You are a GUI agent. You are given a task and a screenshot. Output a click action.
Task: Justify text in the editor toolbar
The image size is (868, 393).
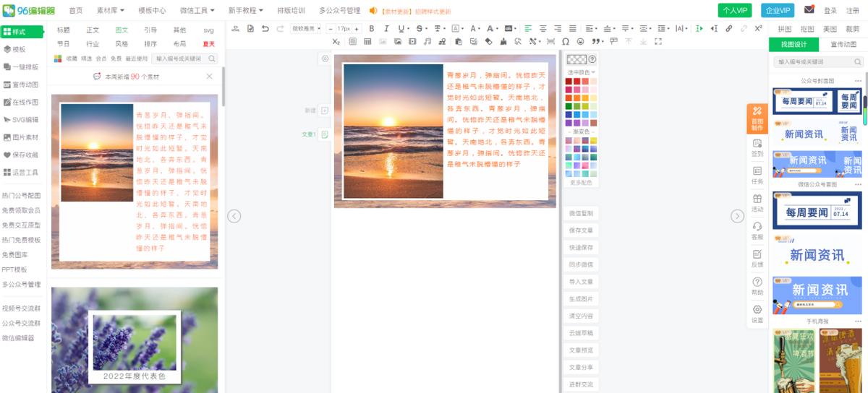click(x=573, y=29)
